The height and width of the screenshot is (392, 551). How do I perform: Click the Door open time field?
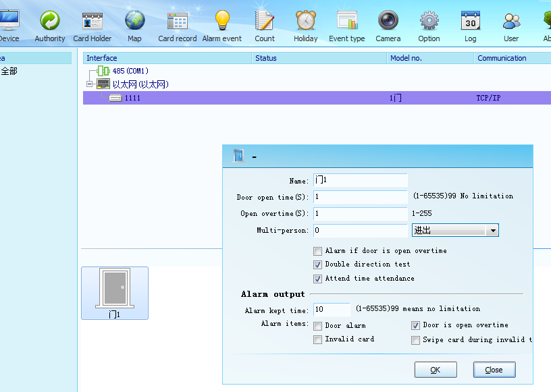[x=361, y=197]
